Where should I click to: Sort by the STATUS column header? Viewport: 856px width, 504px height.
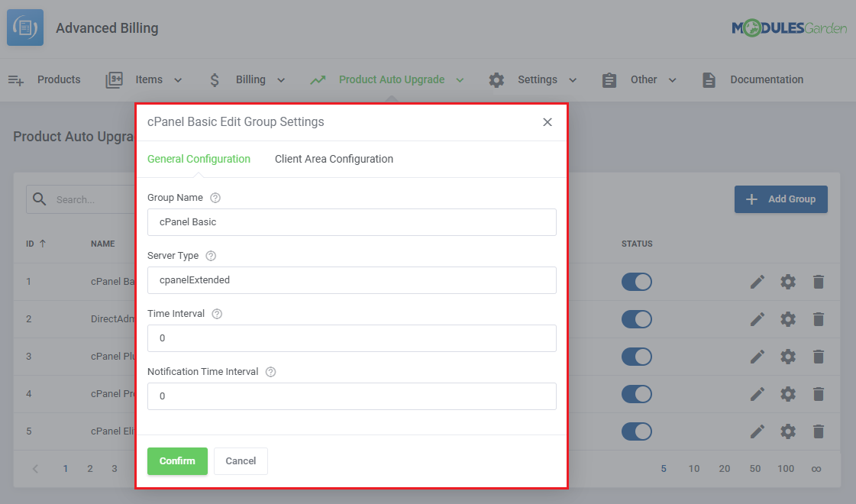(x=637, y=244)
